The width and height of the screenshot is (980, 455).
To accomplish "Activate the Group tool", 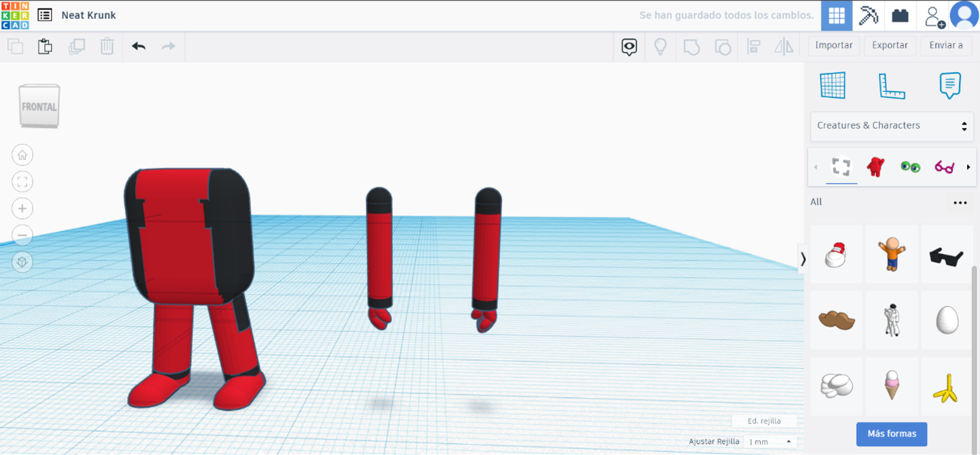I will [692, 46].
